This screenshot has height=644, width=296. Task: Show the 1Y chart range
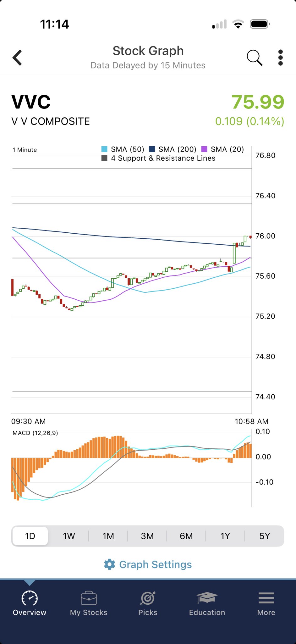tap(225, 536)
